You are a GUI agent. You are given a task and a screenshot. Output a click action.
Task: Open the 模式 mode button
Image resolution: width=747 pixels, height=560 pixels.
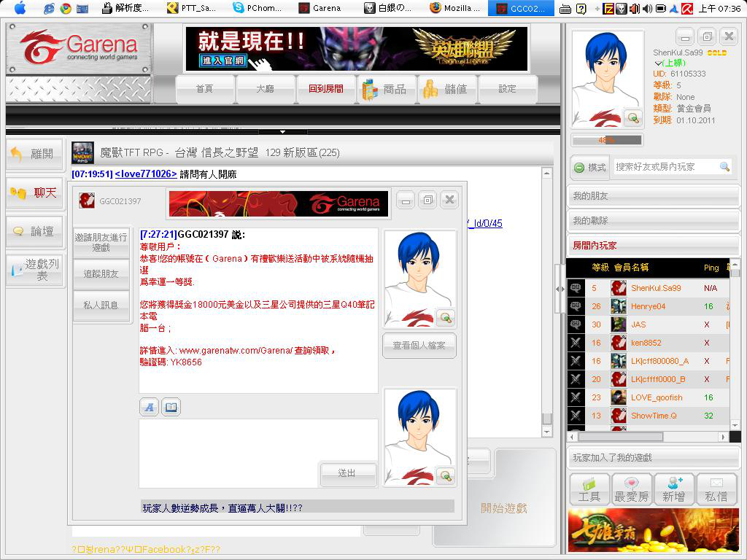(589, 167)
